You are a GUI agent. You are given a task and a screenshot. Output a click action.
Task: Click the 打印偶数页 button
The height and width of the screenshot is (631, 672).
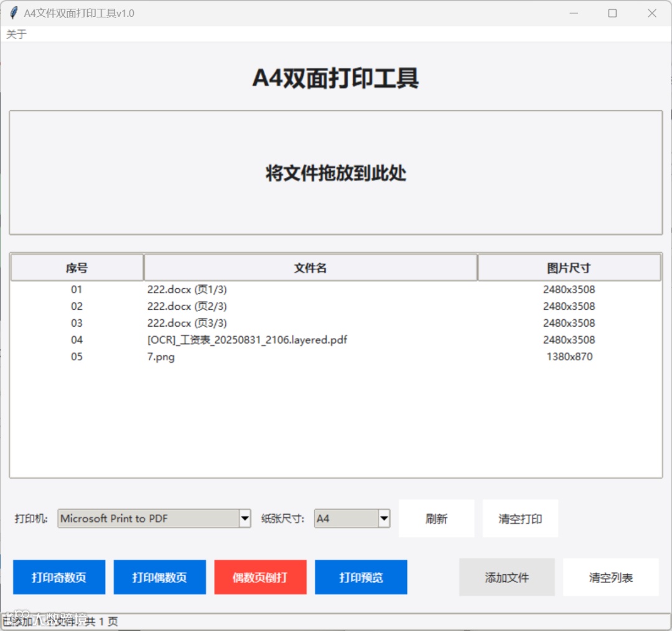pos(159,577)
